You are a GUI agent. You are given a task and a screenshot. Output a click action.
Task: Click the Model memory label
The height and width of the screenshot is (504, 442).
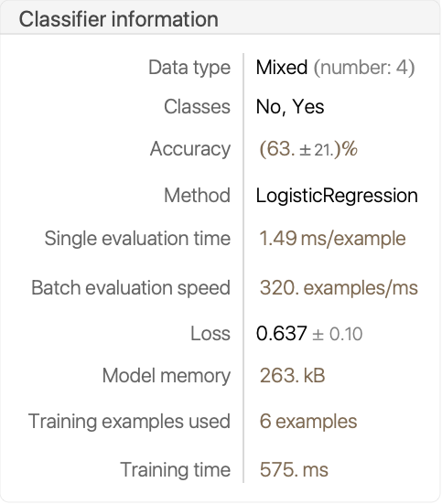pyautogui.click(x=167, y=376)
